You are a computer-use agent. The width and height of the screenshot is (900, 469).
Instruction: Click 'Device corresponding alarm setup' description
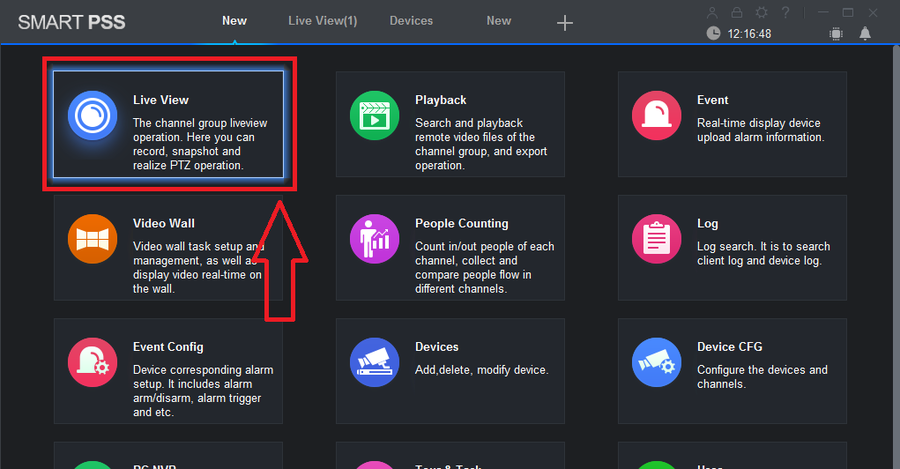[x=203, y=391]
